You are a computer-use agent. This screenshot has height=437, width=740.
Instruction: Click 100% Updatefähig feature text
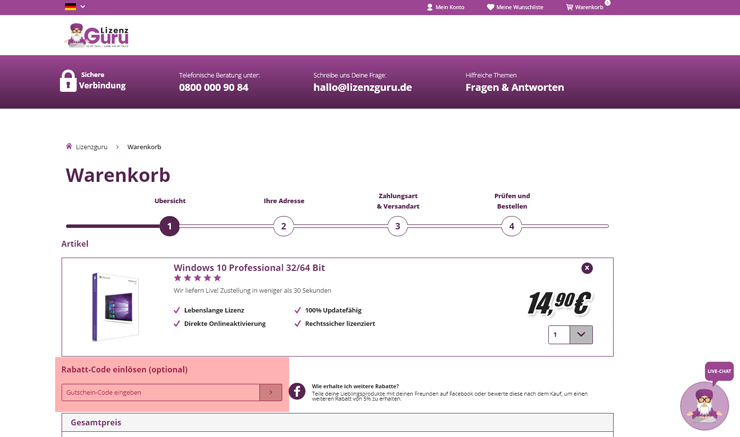click(x=333, y=310)
